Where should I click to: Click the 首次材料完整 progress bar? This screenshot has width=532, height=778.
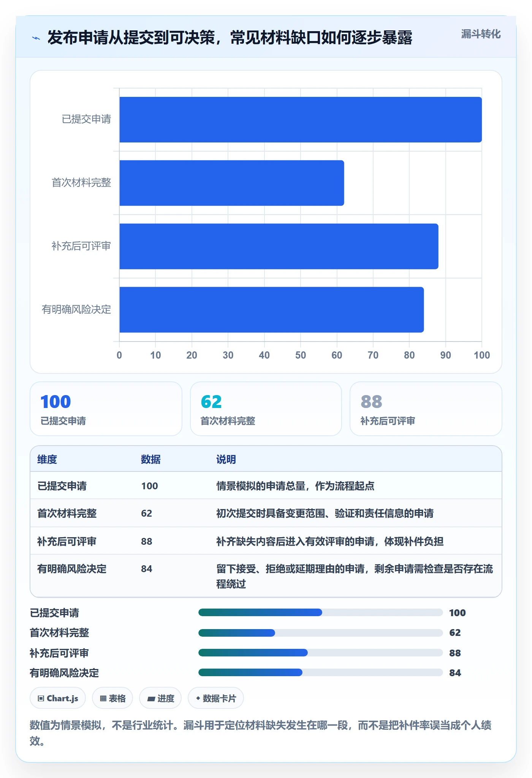(x=321, y=633)
